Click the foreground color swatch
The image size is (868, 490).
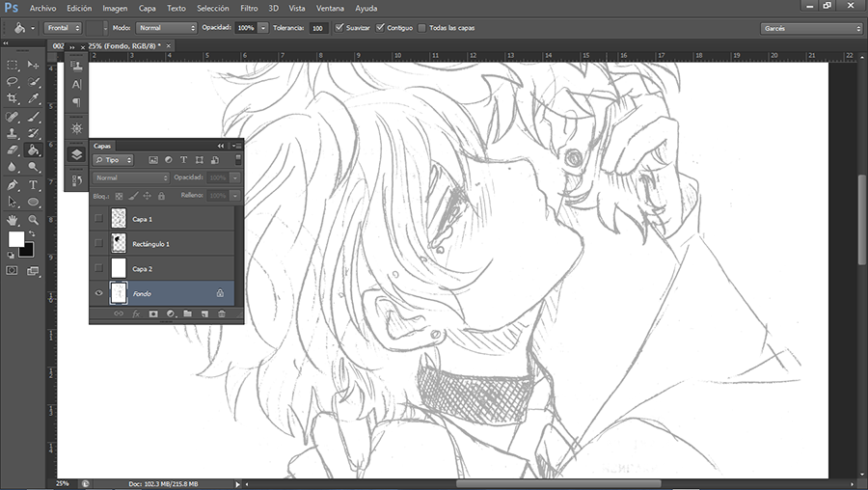tap(16, 239)
